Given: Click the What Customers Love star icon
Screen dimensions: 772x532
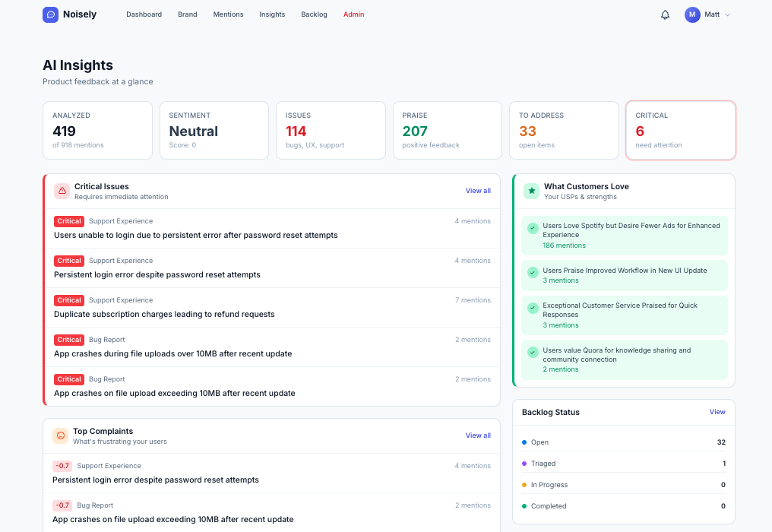Looking at the screenshot, I should (x=531, y=191).
